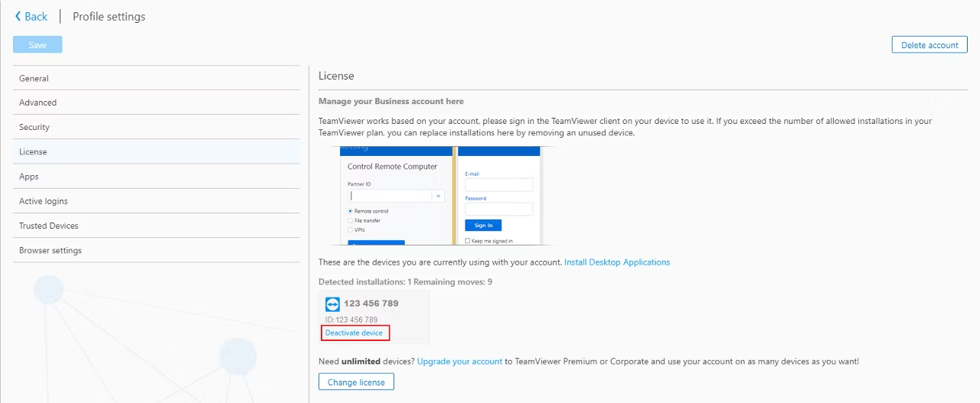Select the Remote control radio in illustration
Screen dimensions: 980x403
(351, 211)
